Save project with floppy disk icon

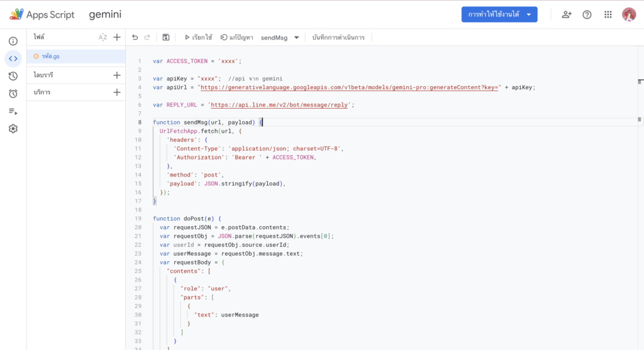(x=166, y=37)
